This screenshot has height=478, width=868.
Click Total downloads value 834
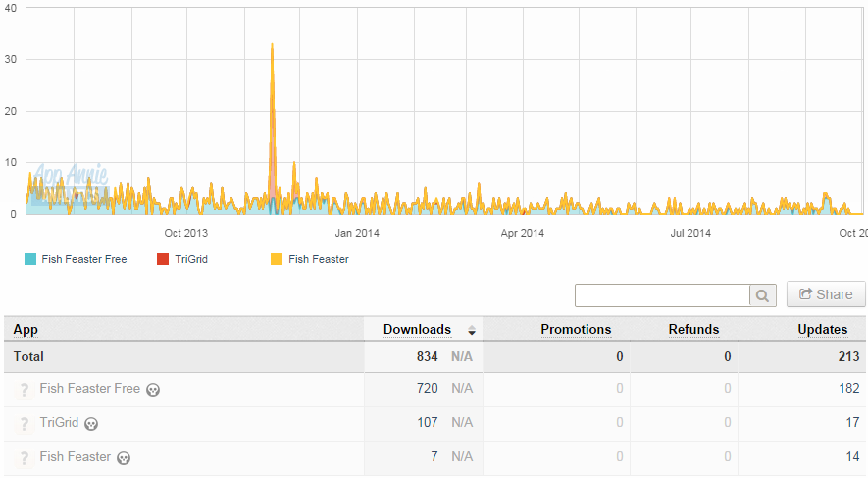[428, 356]
